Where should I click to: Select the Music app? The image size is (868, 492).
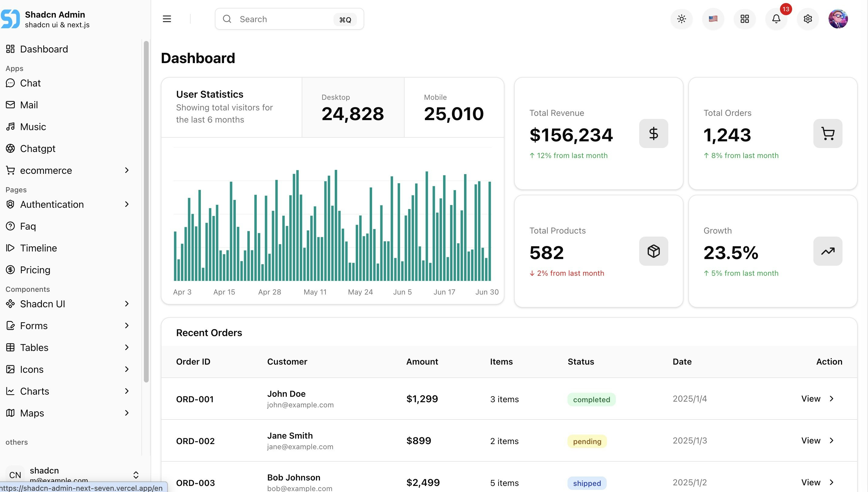(x=33, y=127)
